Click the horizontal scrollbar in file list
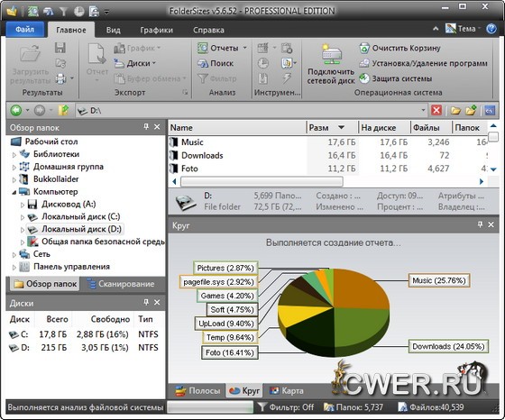The image size is (505, 420). [x=262, y=182]
